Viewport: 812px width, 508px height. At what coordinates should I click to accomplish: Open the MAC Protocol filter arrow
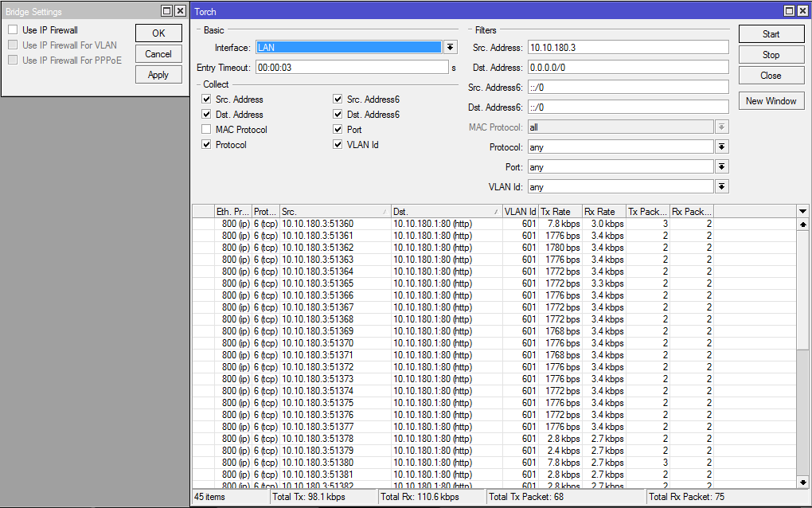(x=721, y=126)
